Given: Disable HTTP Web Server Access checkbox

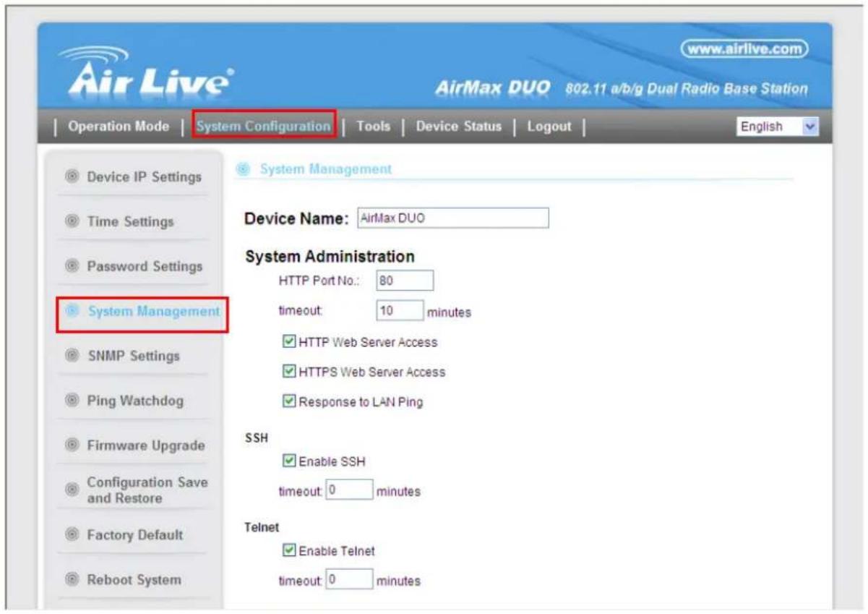Looking at the screenshot, I should (289, 342).
